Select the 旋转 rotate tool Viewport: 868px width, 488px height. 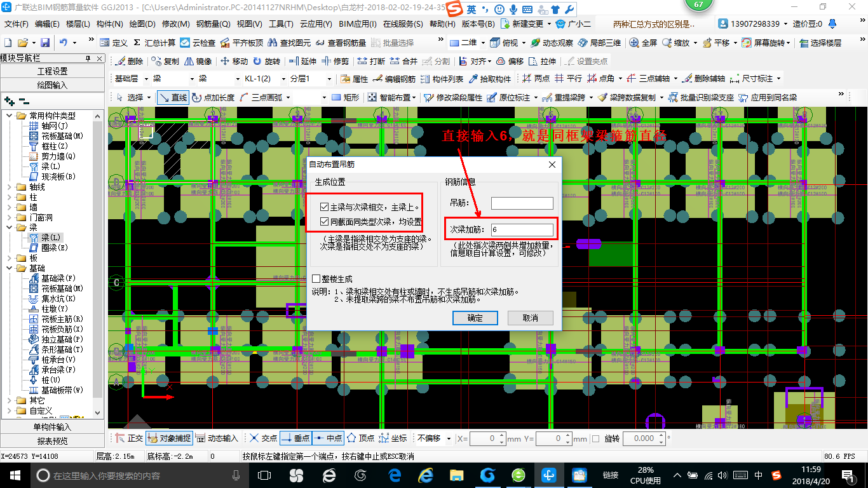(x=266, y=61)
